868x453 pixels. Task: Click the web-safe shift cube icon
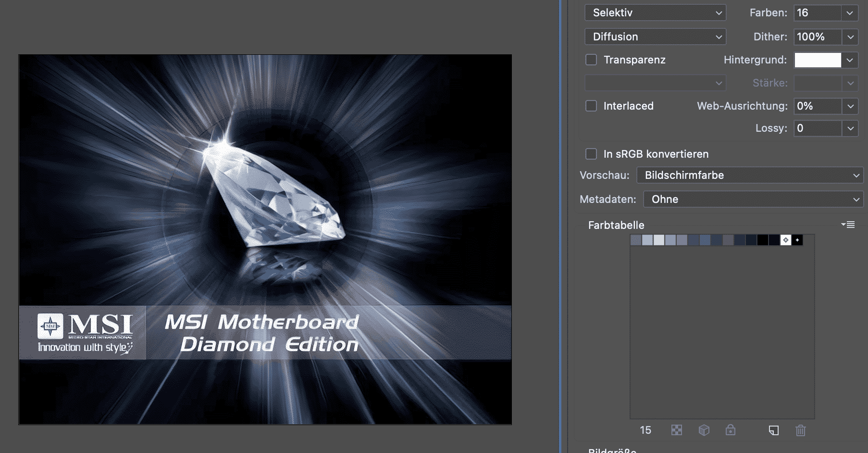[704, 430]
